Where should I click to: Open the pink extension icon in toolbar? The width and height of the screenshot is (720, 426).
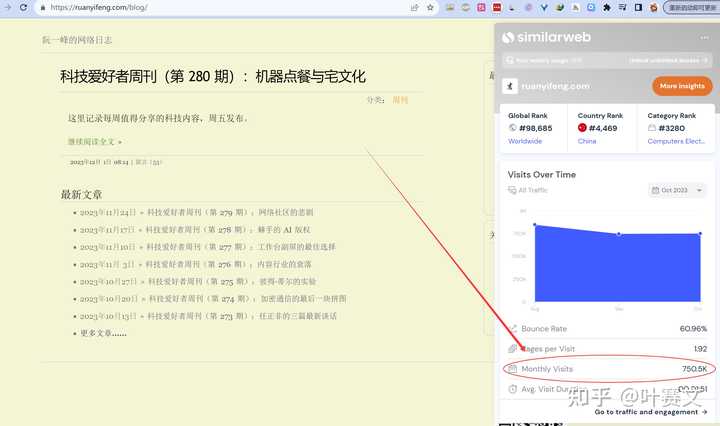tap(481, 7)
